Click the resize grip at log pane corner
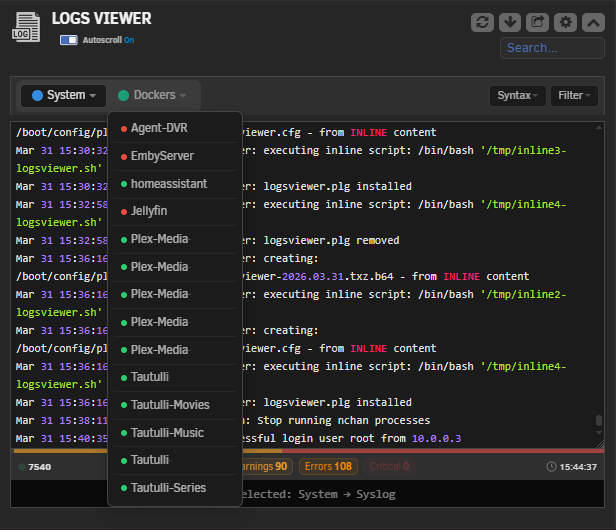Viewport: 616px width, 530px height. [x=600, y=444]
